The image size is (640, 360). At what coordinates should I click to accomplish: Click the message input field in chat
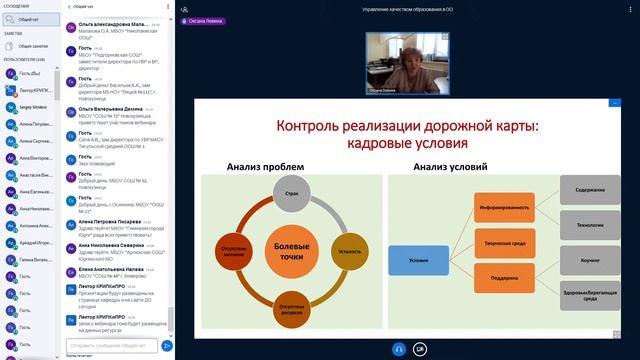[x=112, y=346]
